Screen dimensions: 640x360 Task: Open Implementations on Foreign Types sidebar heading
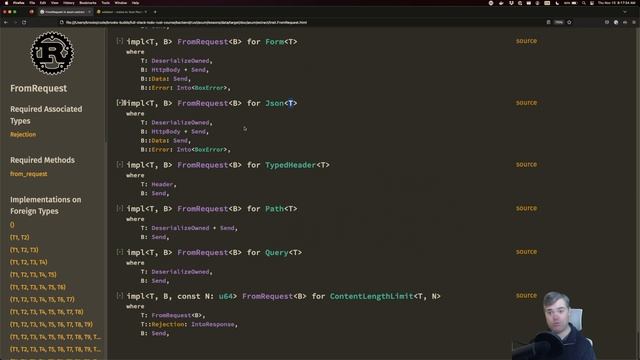[x=46, y=205]
